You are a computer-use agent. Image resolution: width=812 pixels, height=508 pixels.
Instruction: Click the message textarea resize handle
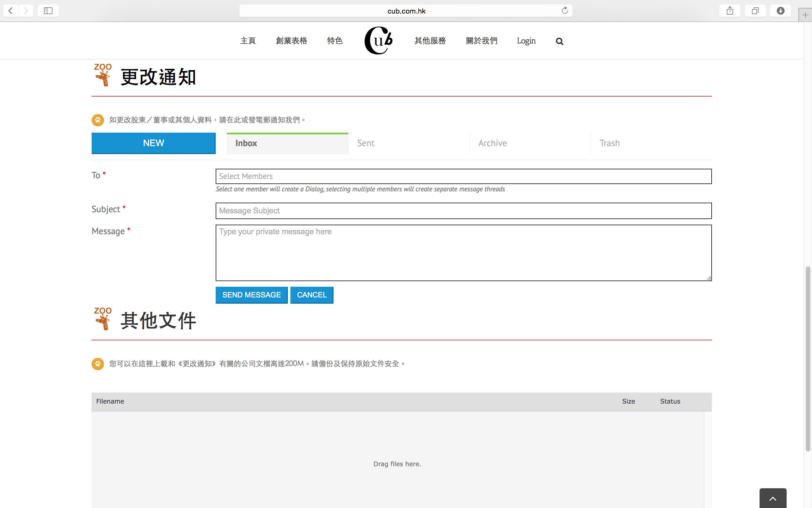(x=709, y=278)
